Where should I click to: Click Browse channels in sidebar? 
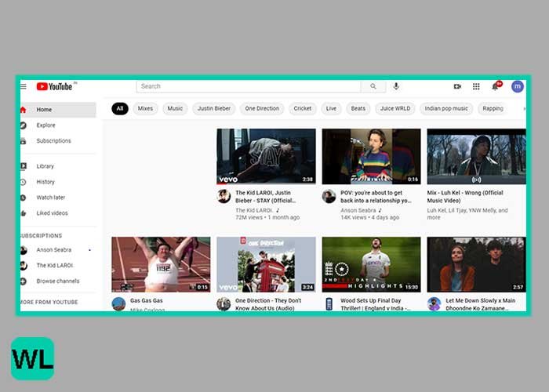pos(58,281)
